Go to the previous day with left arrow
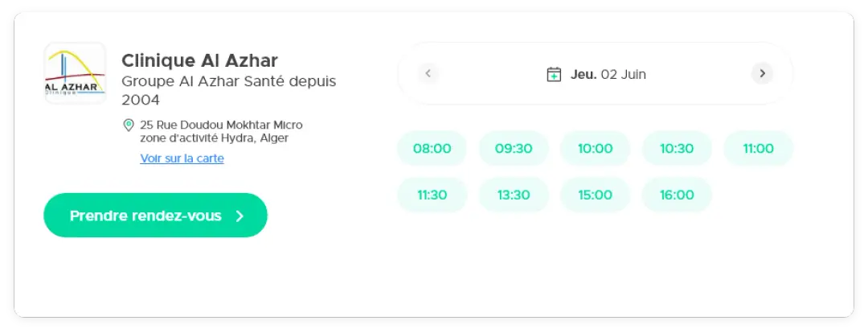The height and width of the screenshot is (333, 868). pyautogui.click(x=428, y=74)
